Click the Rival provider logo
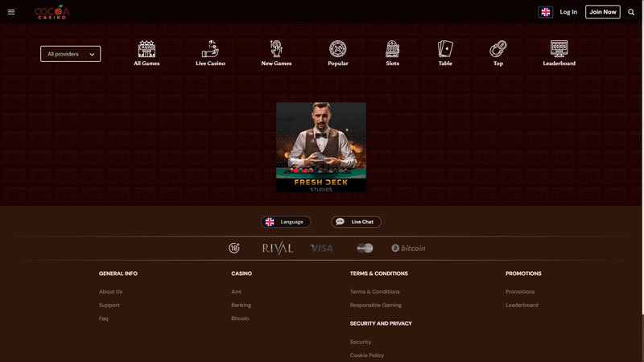Image resolution: width=644 pixels, height=362 pixels. (x=278, y=248)
